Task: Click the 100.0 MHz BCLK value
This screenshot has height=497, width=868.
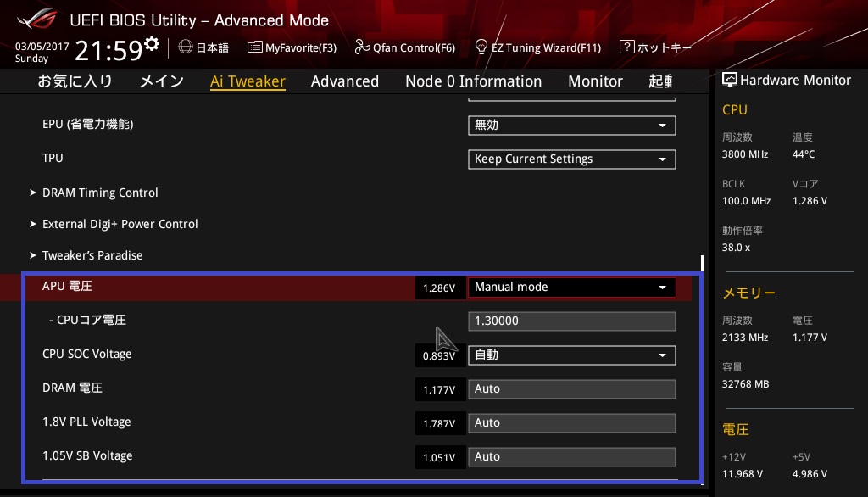Action: tap(746, 201)
